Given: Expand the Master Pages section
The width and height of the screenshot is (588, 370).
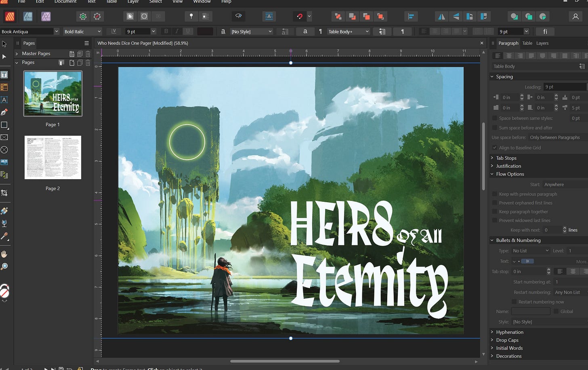Looking at the screenshot, I should pyautogui.click(x=17, y=53).
